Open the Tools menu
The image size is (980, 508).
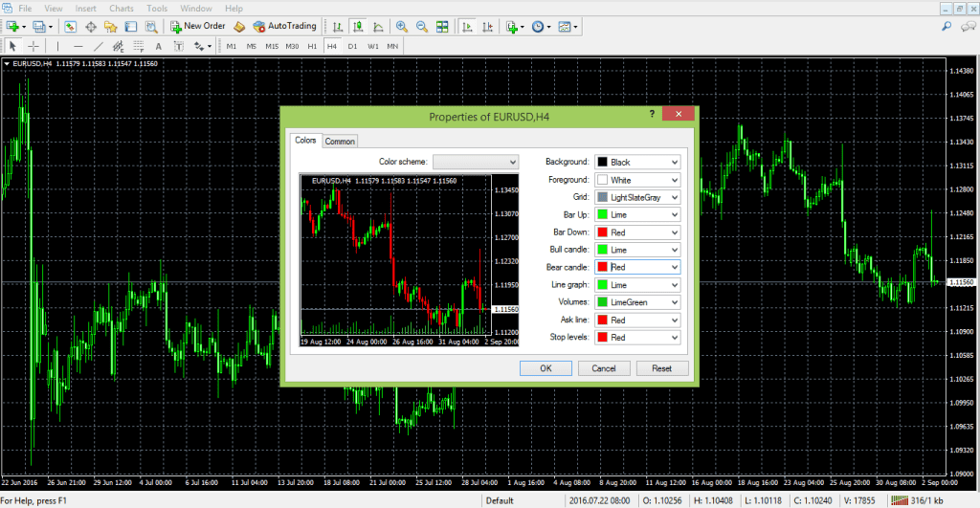[x=157, y=8]
